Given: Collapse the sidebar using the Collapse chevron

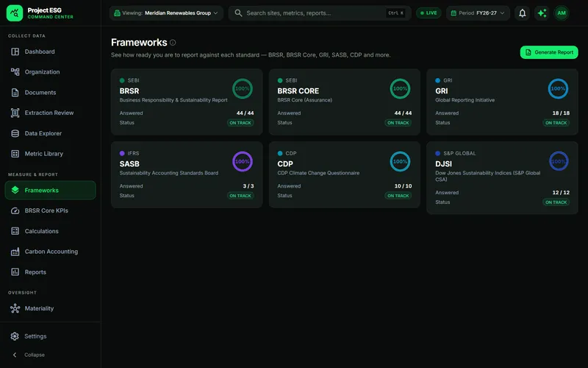Looking at the screenshot, I should [x=15, y=355].
